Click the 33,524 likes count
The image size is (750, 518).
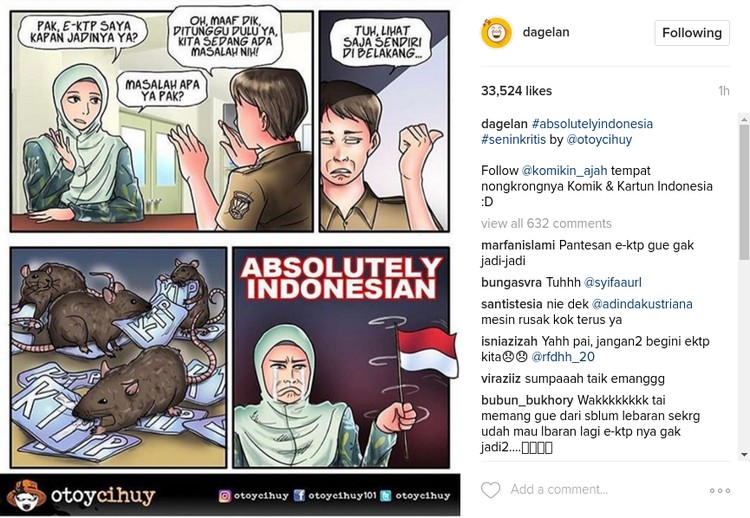coord(517,91)
